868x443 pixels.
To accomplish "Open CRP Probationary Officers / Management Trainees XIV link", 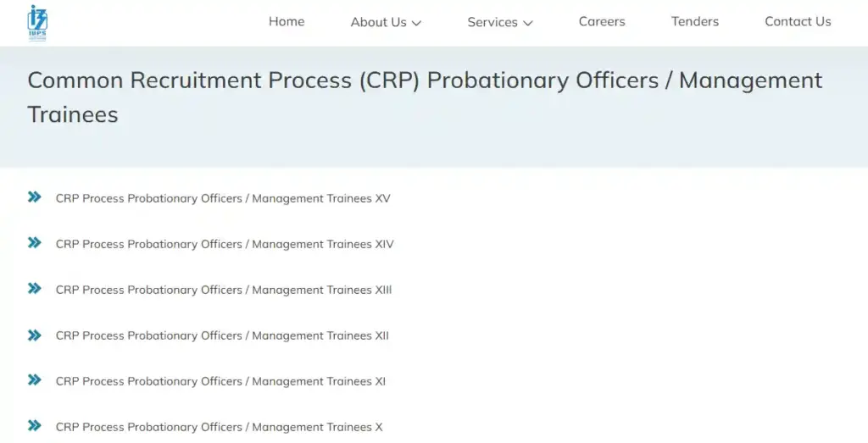I will (x=225, y=245).
